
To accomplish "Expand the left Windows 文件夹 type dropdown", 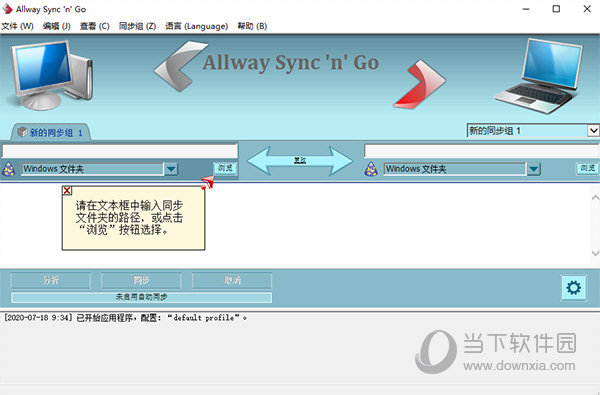I will [171, 169].
